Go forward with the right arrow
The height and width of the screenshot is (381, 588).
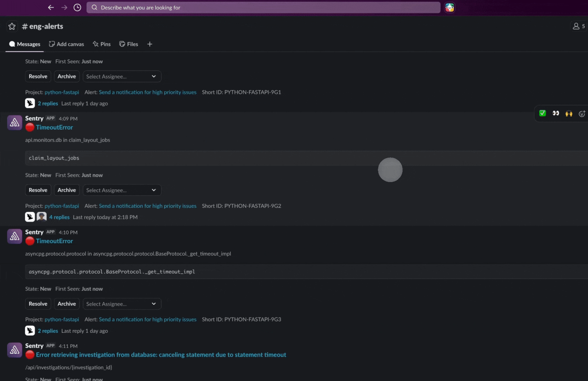(64, 7)
